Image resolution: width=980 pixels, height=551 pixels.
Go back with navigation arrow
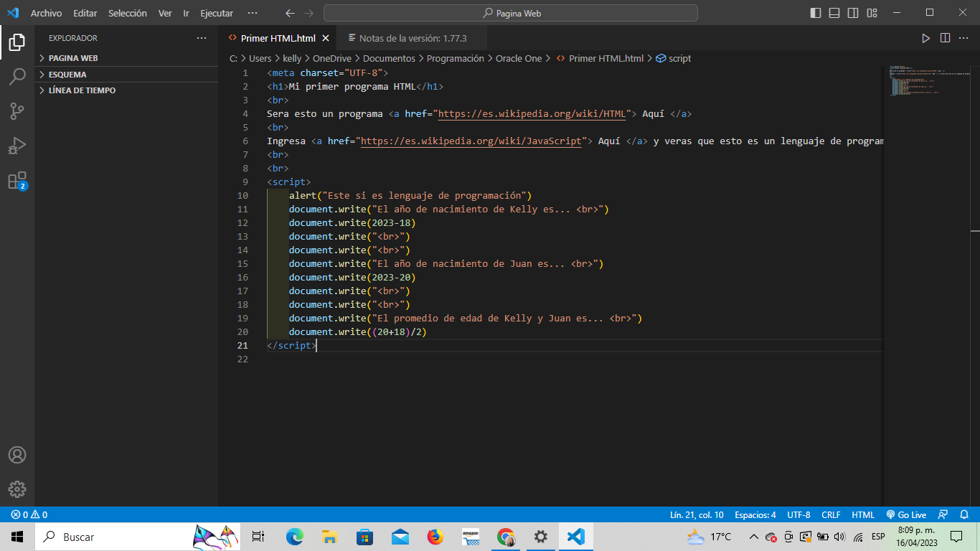coord(290,13)
